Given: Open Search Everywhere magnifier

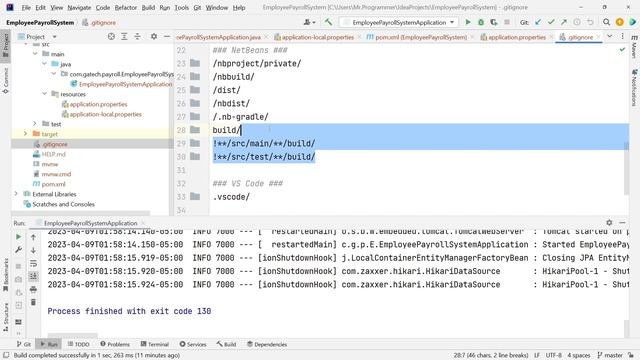Looking at the screenshot, I should tap(607, 22).
